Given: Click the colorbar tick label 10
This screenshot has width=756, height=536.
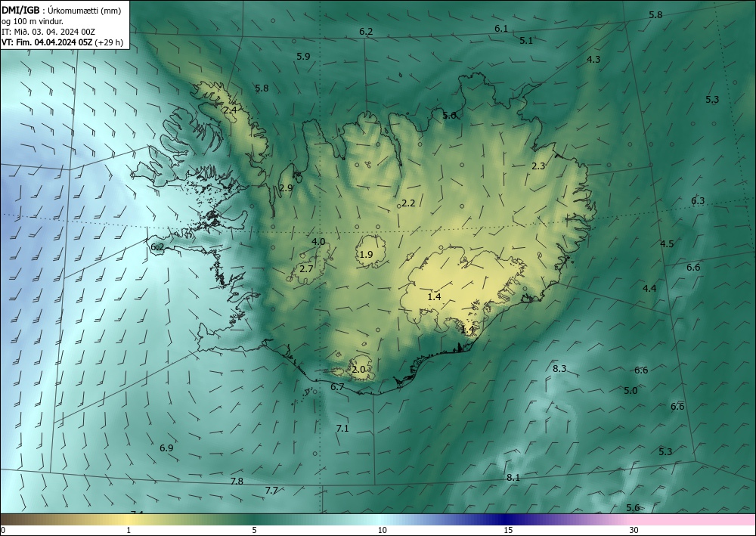Looking at the screenshot, I should click(383, 530).
